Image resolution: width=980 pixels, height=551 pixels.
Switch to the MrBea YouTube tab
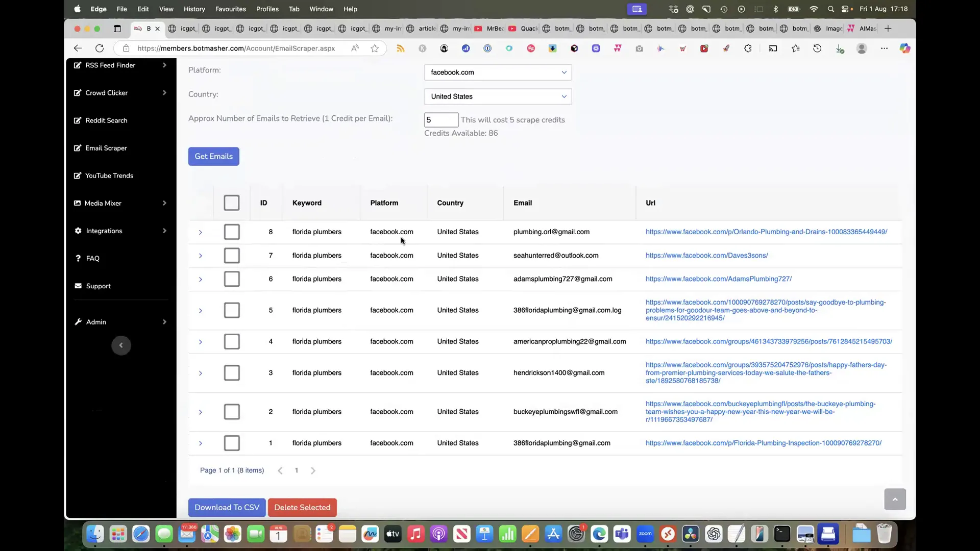[489, 29]
